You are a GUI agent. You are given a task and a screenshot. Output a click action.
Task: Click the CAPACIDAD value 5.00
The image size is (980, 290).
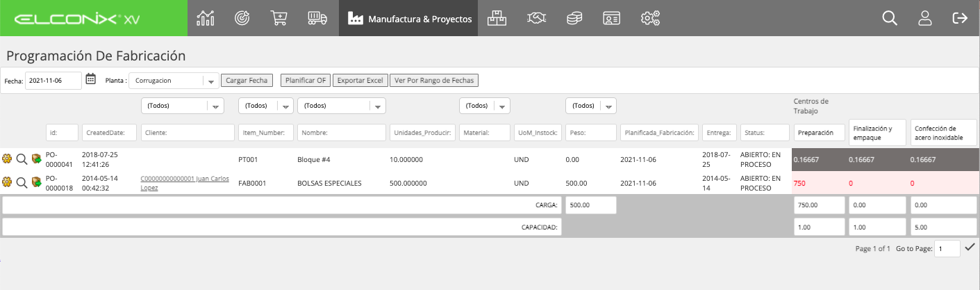coord(943,227)
